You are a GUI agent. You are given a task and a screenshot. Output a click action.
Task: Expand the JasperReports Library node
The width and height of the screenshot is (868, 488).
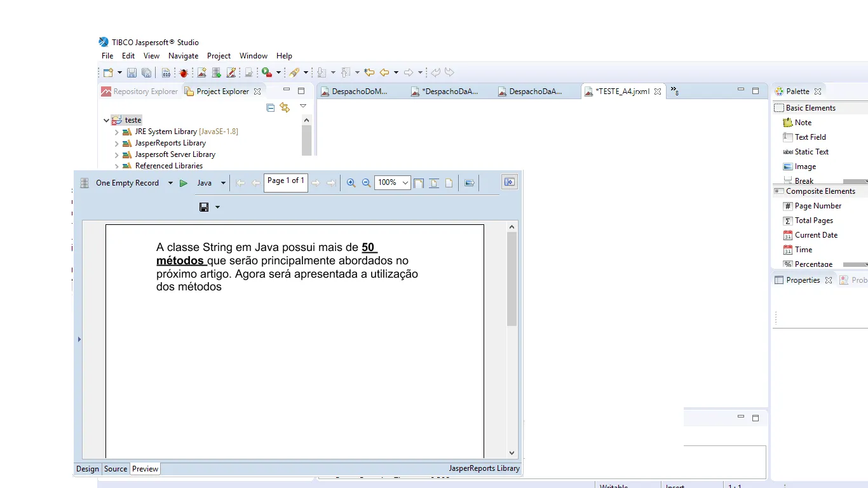[116, 143]
